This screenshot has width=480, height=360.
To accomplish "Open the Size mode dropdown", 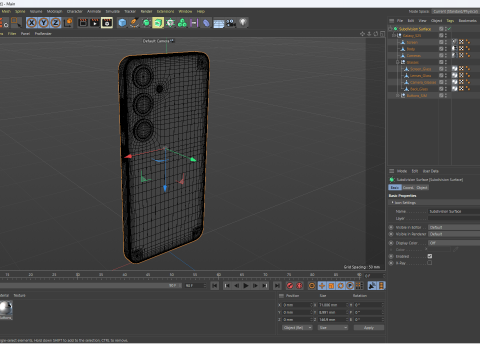I will (x=333, y=328).
